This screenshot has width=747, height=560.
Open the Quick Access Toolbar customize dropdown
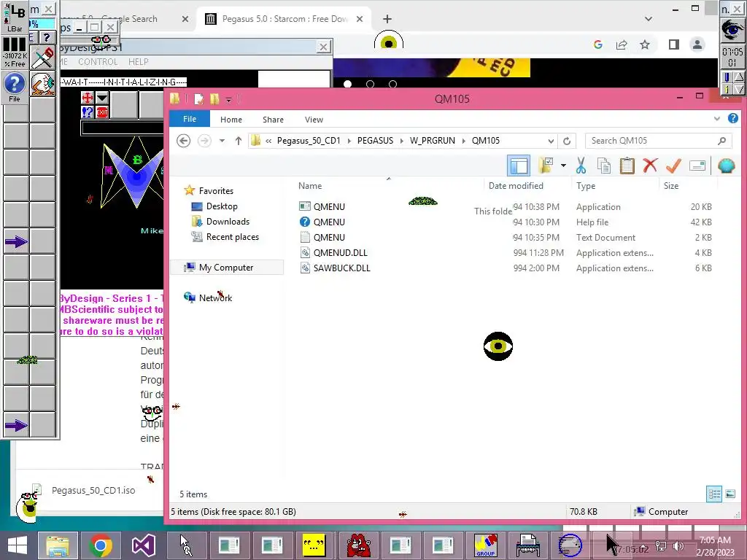[228, 99]
